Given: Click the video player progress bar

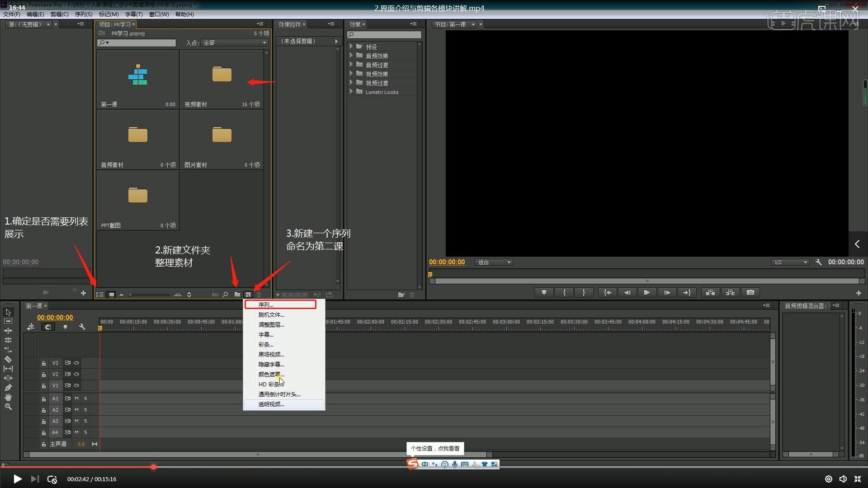Looking at the screenshot, I should coord(434,467).
